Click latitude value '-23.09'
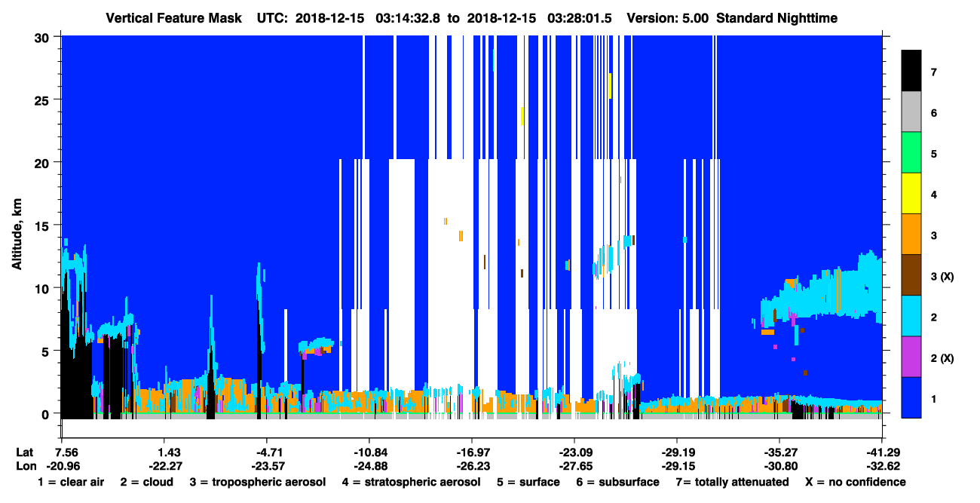 point(574,452)
